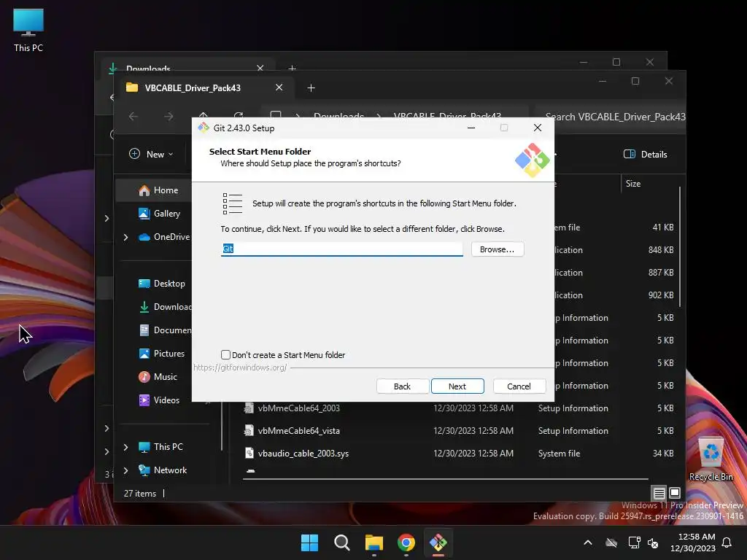747x560 pixels.
Task: Toggle the Details pane button
Action: click(645, 155)
